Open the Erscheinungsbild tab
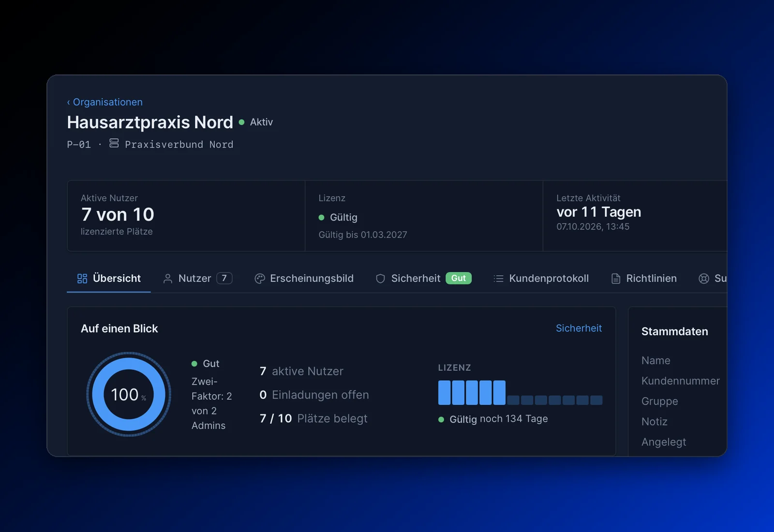The height and width of the screenshot is (532, 774). point(304,279)
